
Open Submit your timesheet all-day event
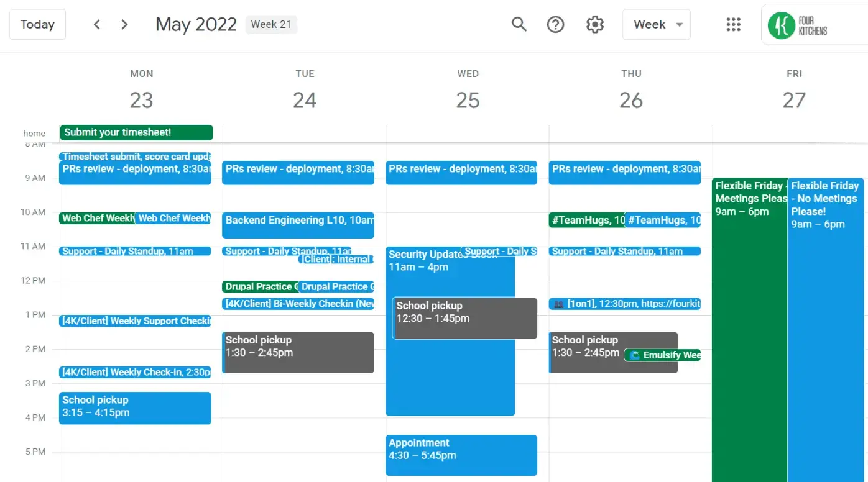136,132
